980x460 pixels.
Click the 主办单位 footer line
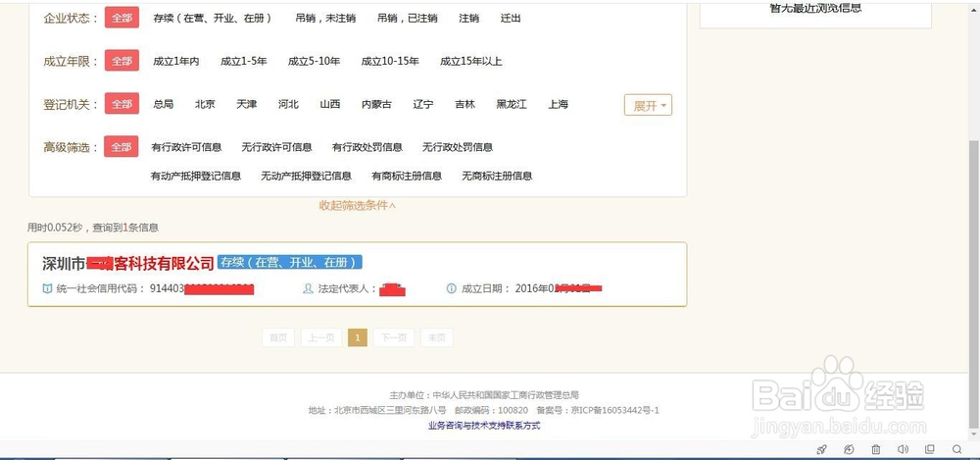[x=484, y=395]
